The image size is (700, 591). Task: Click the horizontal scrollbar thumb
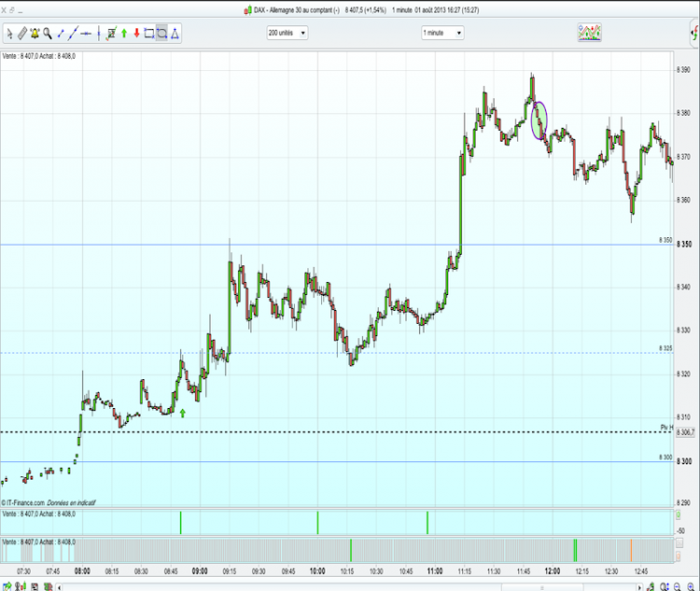[x=542, y=587]
